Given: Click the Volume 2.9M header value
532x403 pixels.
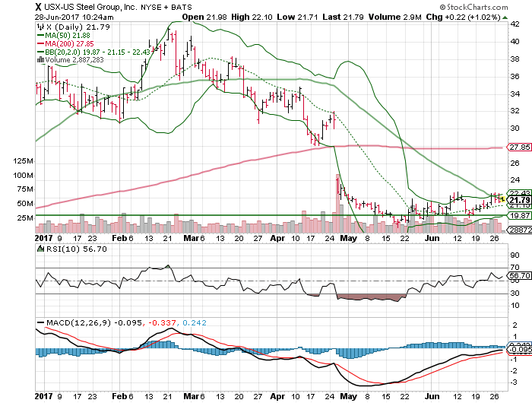Looking at the screenshot, I should [395, 17].
